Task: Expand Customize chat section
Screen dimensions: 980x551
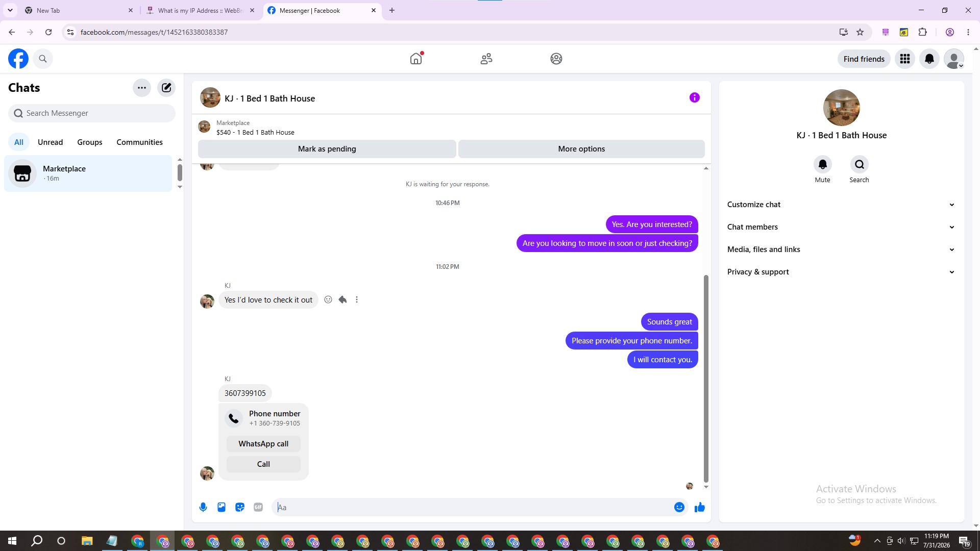Action: (842, 205)
